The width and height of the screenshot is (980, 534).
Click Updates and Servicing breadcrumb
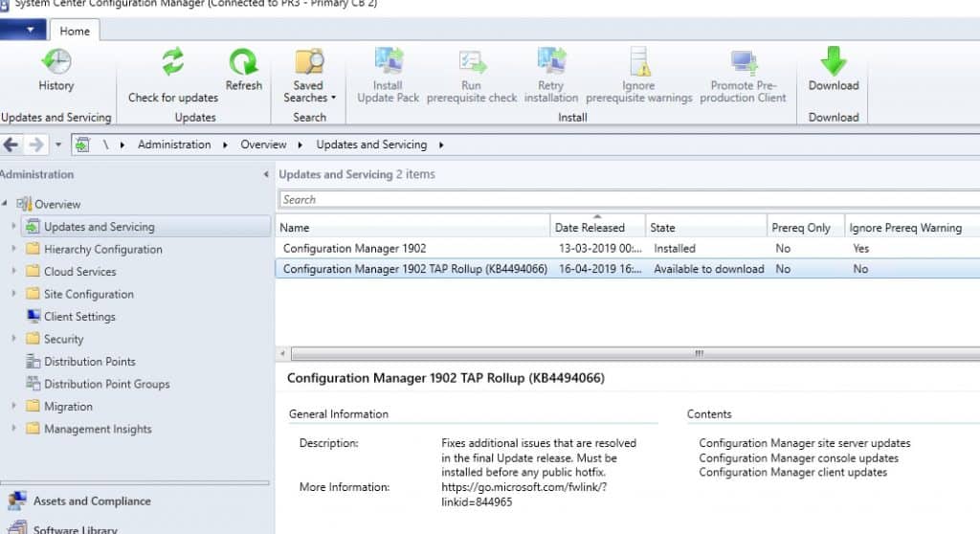(371, 145)
